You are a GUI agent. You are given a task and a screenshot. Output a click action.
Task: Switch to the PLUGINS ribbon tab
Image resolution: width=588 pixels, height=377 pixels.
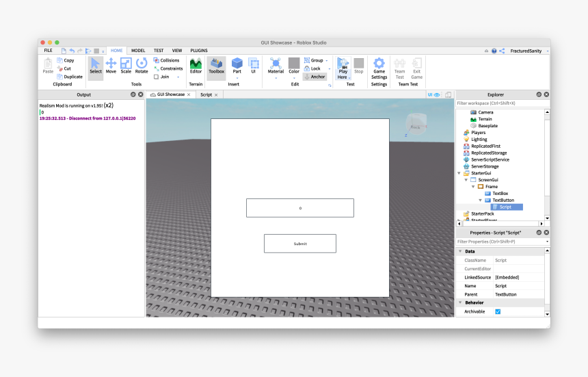(199, 51)
